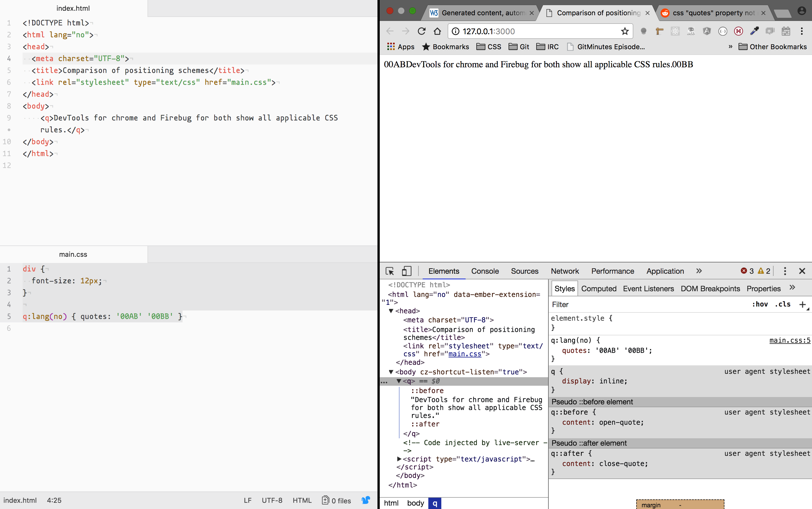Open the ColorZilla eyedropper extension
The width and height of the screenshot is (812, 509).
[754, 31]
